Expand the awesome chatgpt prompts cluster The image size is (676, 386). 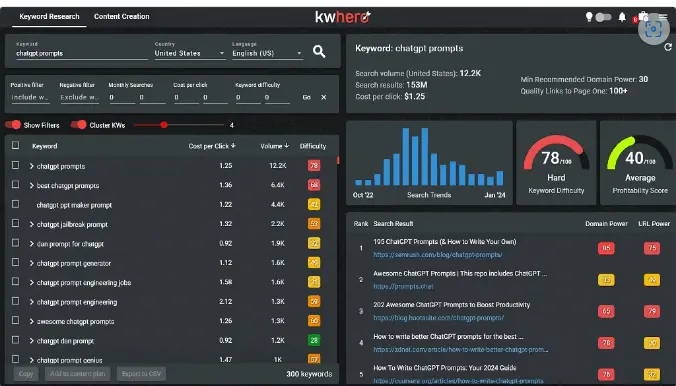point(31,321)
